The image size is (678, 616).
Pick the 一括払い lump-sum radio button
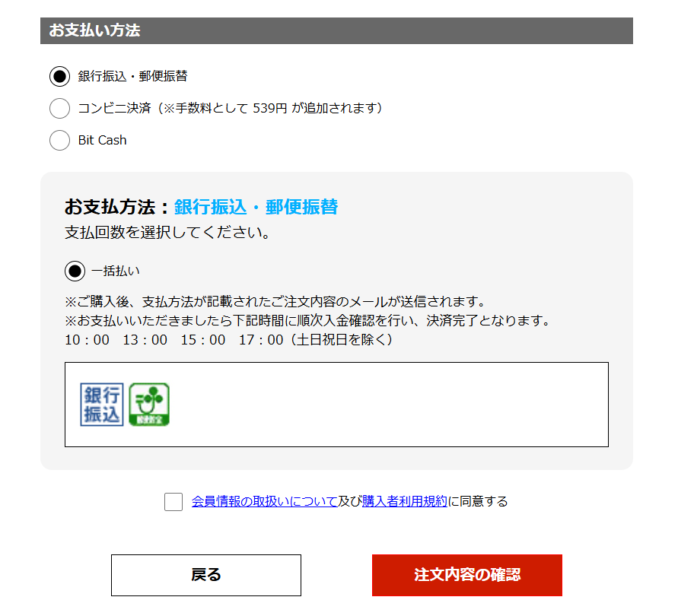[x=75, y=271]
